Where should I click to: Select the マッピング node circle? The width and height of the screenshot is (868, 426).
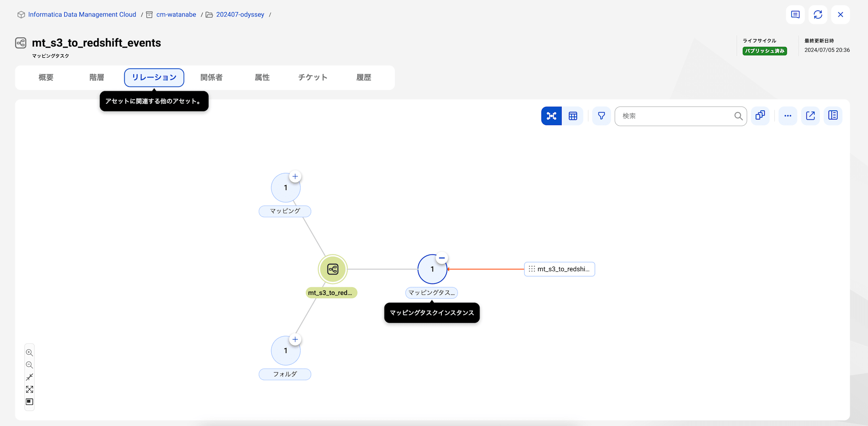286,188
